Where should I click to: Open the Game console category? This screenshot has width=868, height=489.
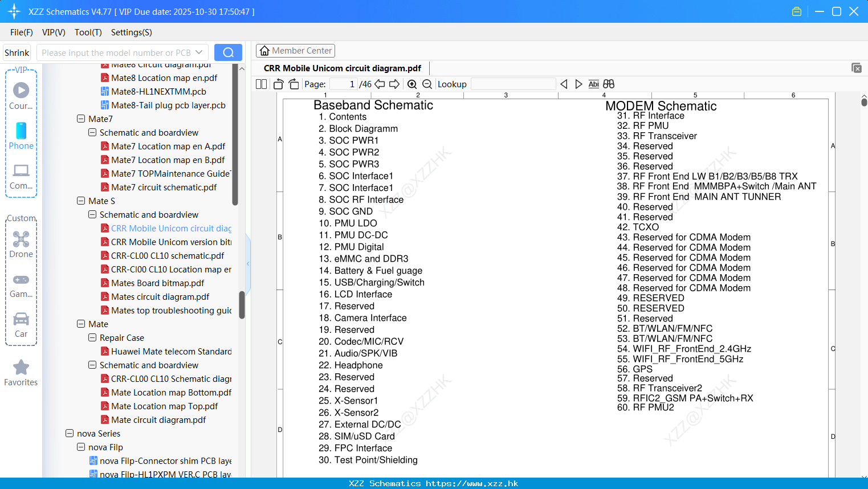[x=21, y=285]
